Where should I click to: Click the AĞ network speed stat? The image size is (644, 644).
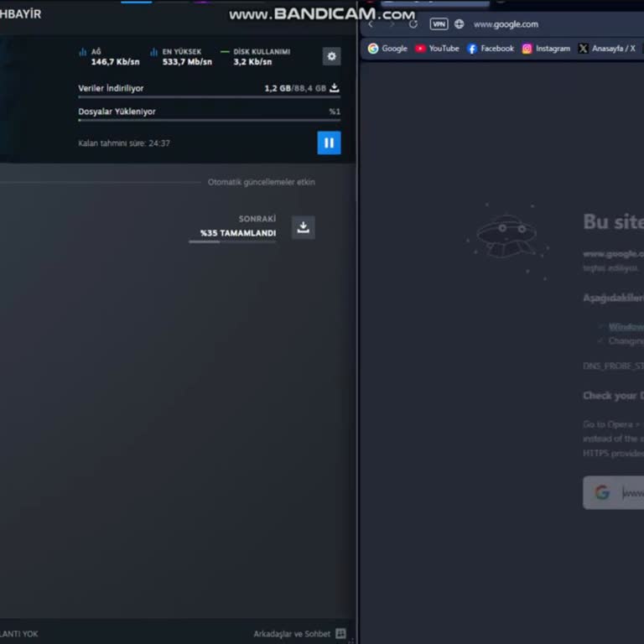click(x=109, y=57)
